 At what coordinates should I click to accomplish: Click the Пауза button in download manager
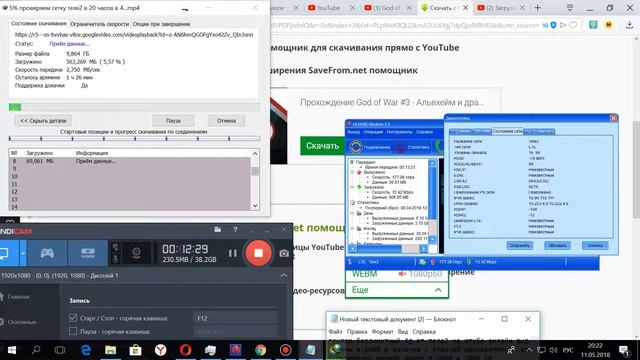[173, 121]
